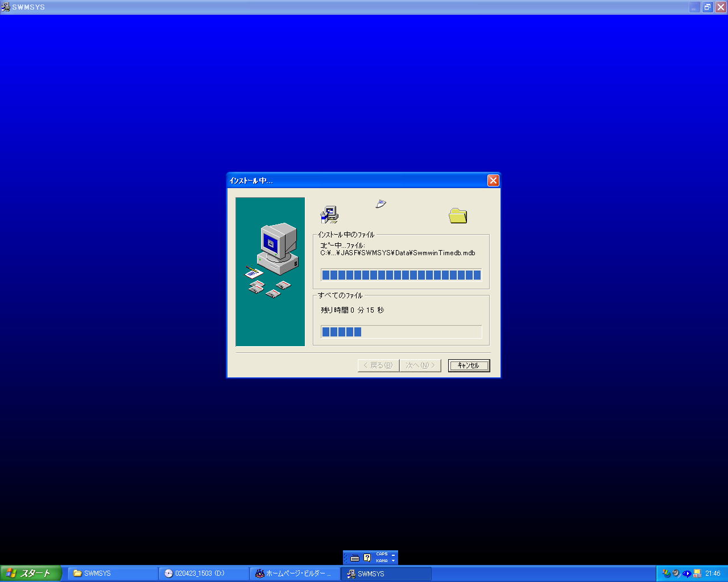Image resolution: width=728 pixels, height=582 pixels.
Task: Close the インストール中 dialog with its X
Action: tap(493, 180)
